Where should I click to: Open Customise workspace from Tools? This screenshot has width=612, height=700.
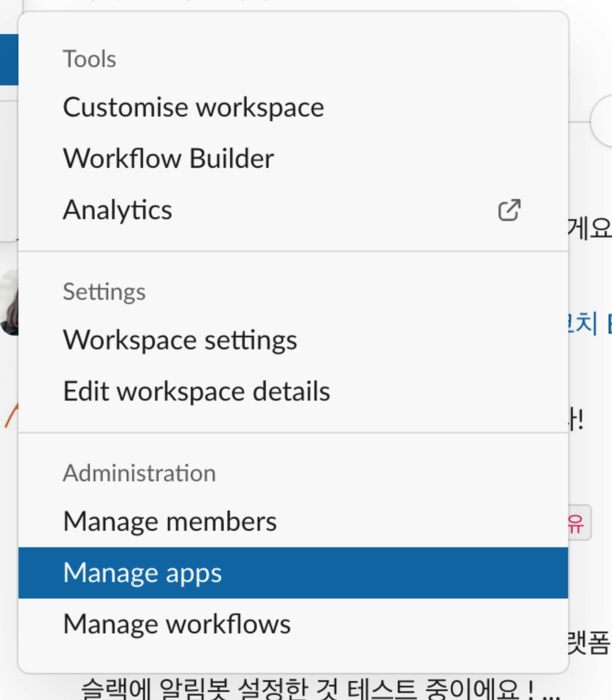pyautogui.click(x=193, y=107)
